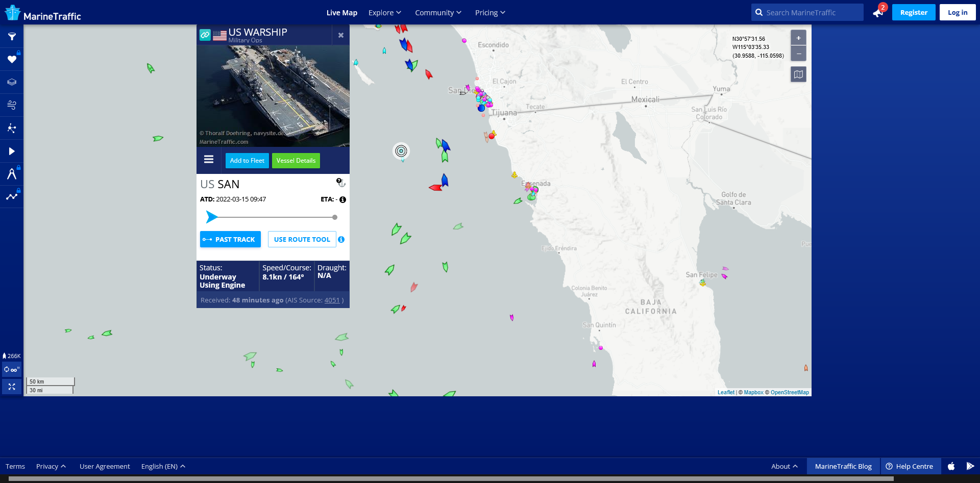
Task: Open the vessel panel hamburger menu
Action: tap(209, 160)
